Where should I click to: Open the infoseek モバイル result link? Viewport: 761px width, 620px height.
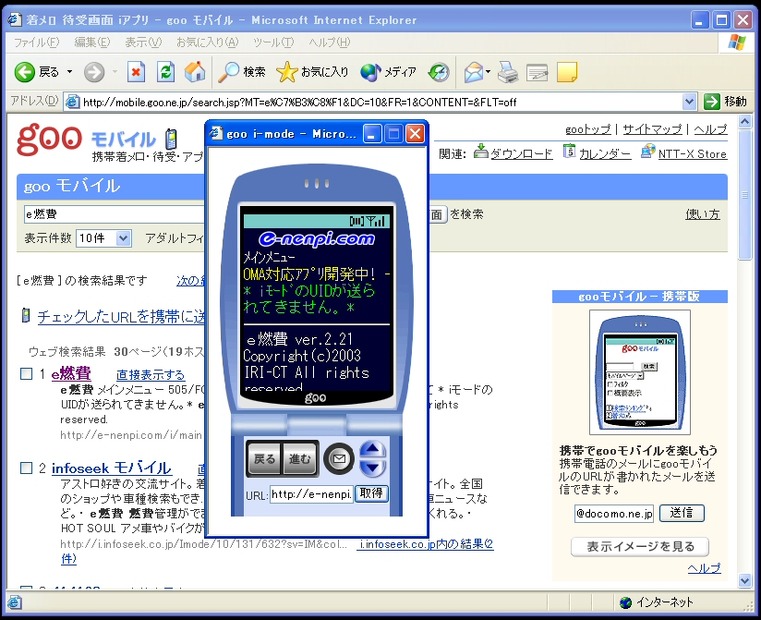point(112,468)
